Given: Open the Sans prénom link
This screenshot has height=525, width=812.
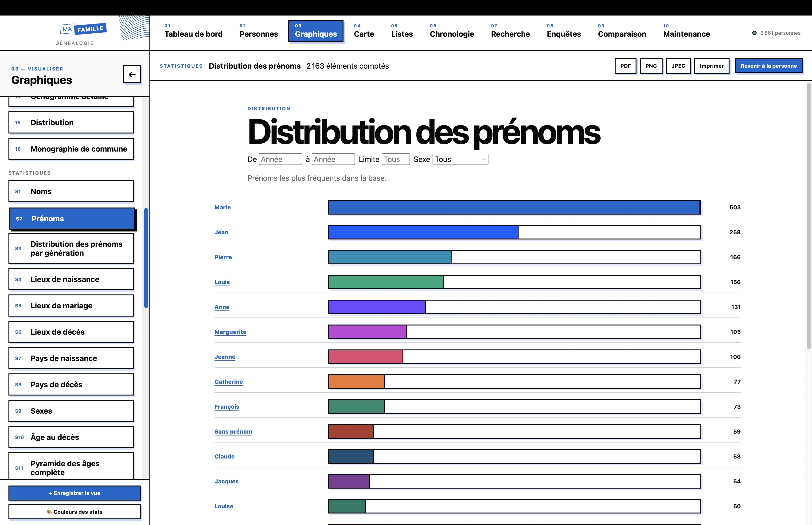Looking at the screenshot, I should 233,431.
